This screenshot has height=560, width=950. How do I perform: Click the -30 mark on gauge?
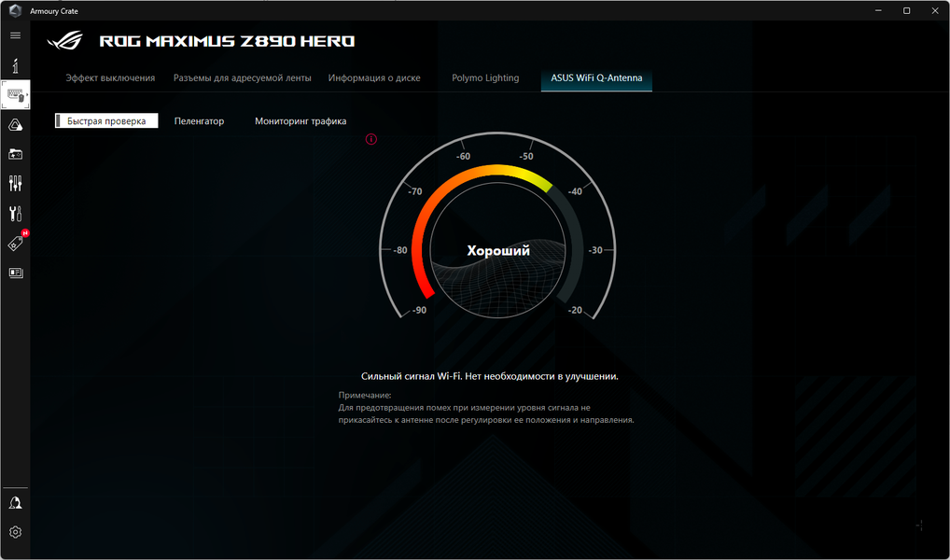coord(595,250)
